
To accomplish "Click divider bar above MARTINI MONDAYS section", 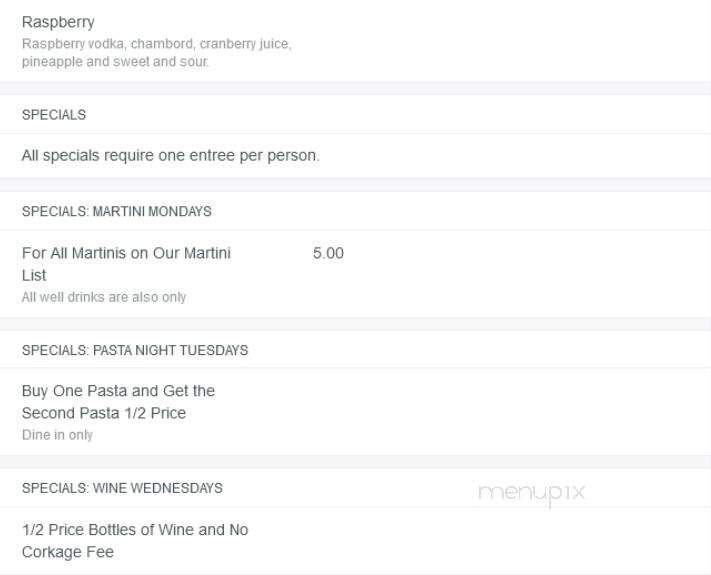I will coord(356,185).
